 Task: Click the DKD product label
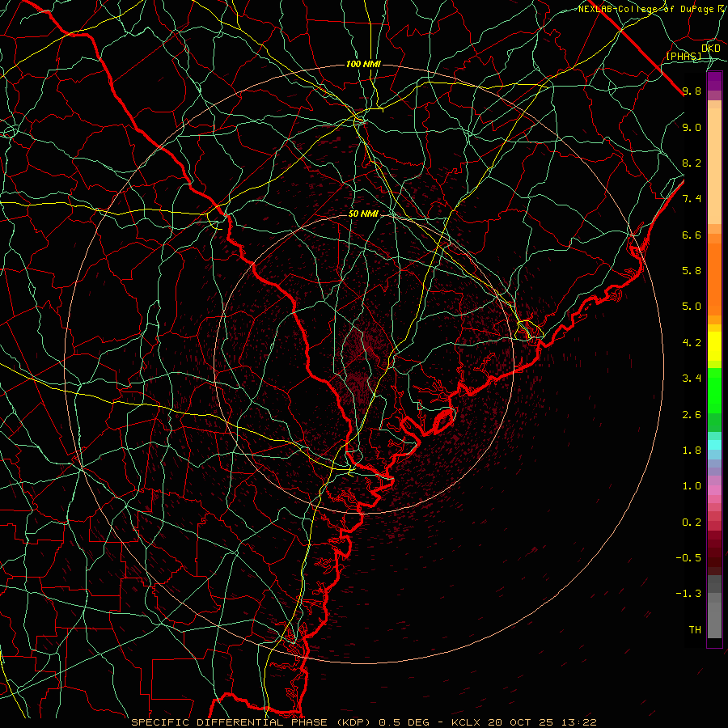click(x=711, y=48)
